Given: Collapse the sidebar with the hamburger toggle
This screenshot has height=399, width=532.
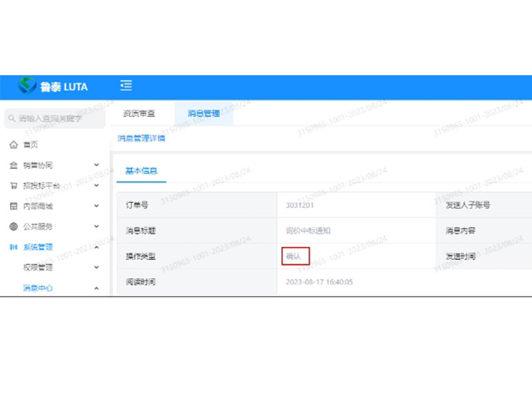Looking at the screenshot, I should tap(126, 86).
